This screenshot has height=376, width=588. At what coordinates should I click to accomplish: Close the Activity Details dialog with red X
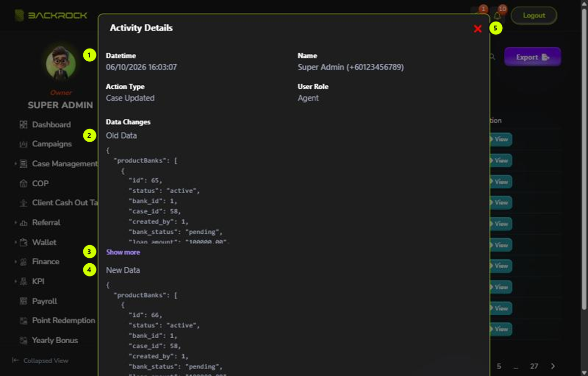point(478,29)
